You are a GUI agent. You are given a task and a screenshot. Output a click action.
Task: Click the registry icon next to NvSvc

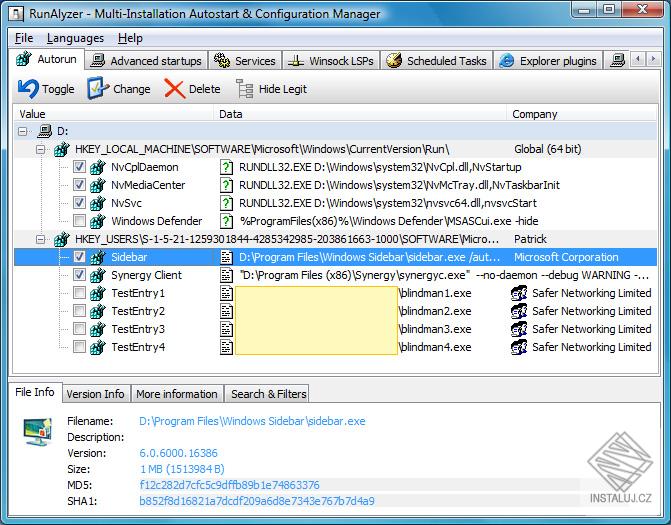(x=98, y=203)
